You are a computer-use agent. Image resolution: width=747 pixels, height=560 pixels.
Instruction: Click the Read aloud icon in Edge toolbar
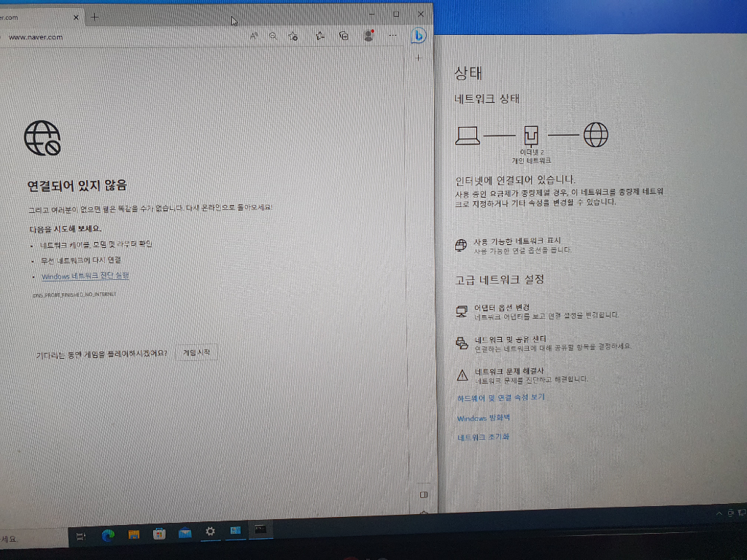coord(254,36)
